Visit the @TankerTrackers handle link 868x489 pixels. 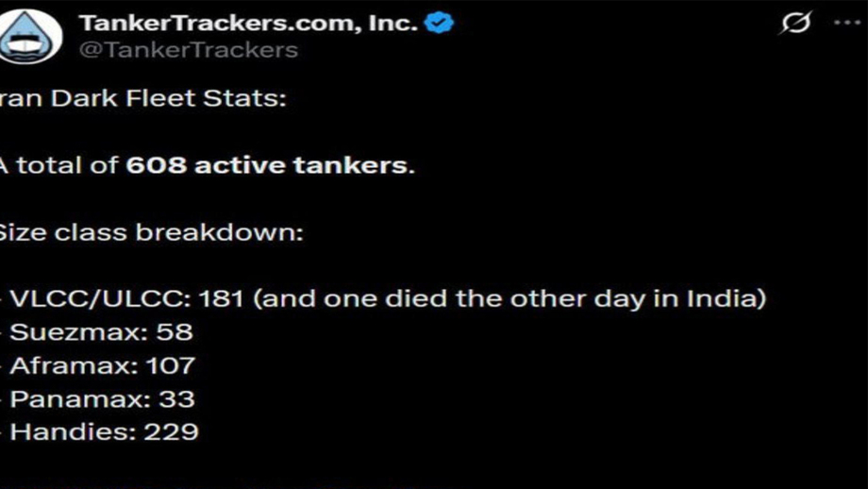(x=189, y=50)
